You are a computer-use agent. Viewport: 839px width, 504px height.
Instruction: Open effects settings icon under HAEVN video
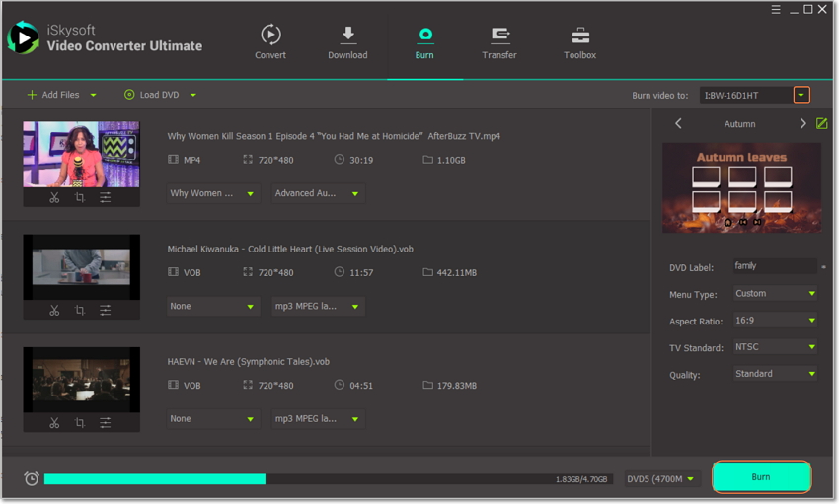pyautogui.click(x=106, y=422)
